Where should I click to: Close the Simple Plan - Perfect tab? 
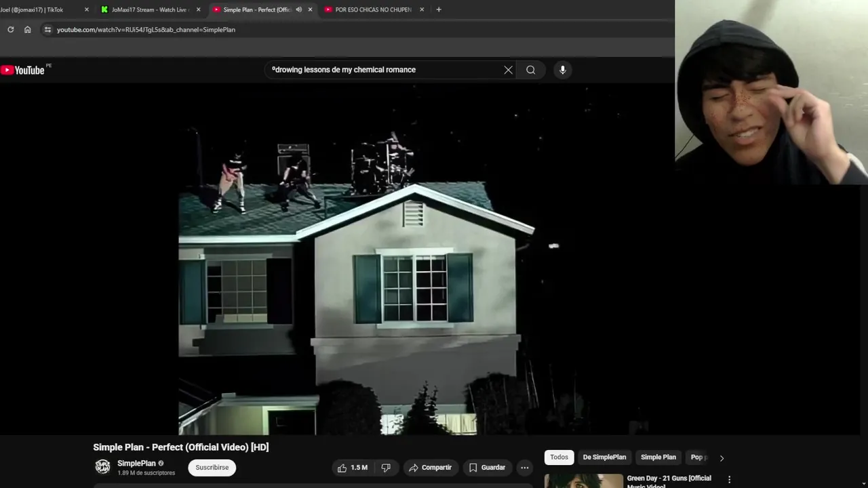(310, 9)
